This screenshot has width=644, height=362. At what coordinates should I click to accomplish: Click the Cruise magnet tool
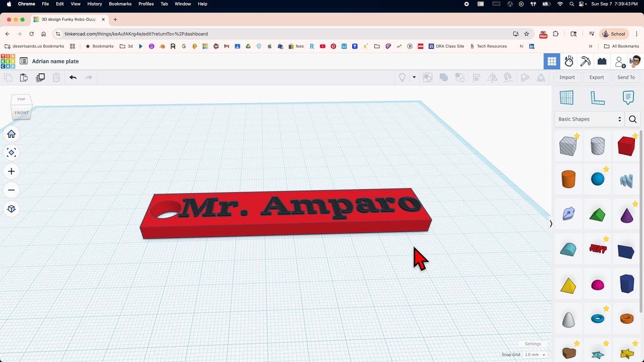click(x=508, y=77)
